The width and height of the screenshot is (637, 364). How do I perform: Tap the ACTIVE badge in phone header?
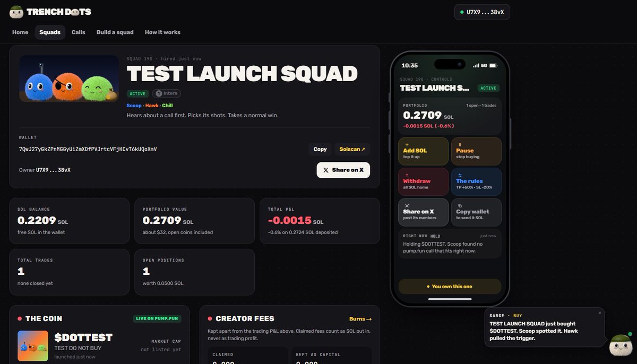tap(488, 88)
